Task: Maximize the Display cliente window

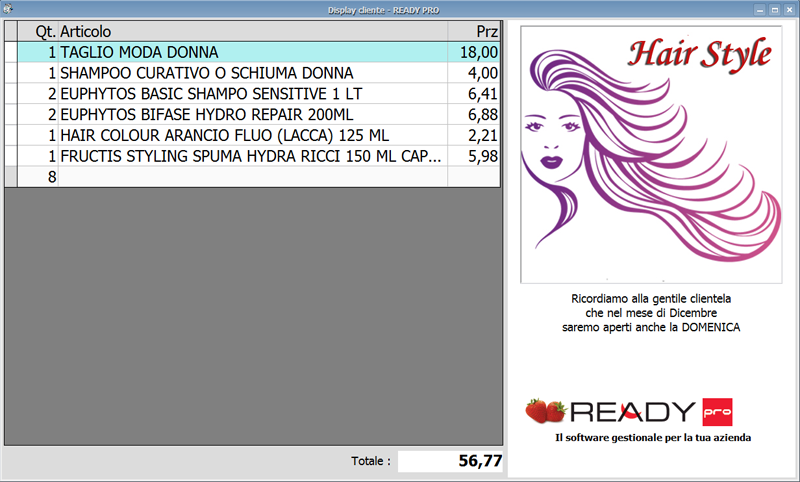Action: point(774,10)
